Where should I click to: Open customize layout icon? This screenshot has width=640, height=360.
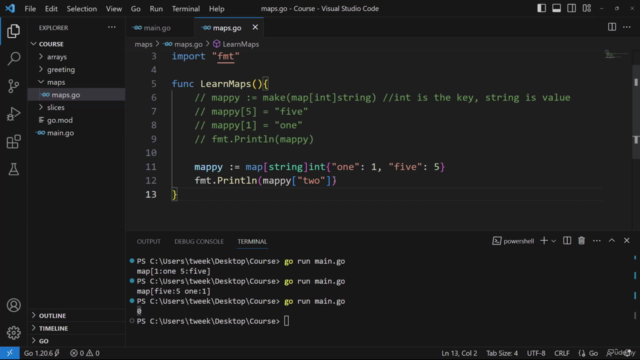point(587,8)
